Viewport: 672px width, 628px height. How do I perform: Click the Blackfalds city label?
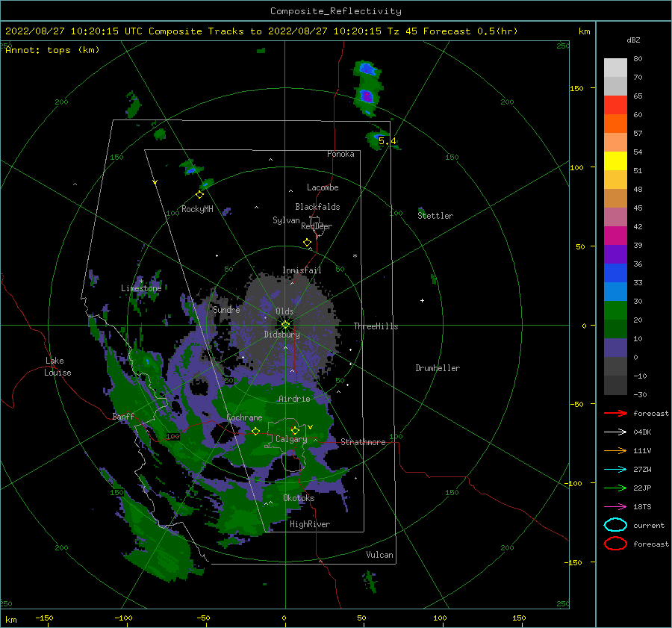[317, 207]
